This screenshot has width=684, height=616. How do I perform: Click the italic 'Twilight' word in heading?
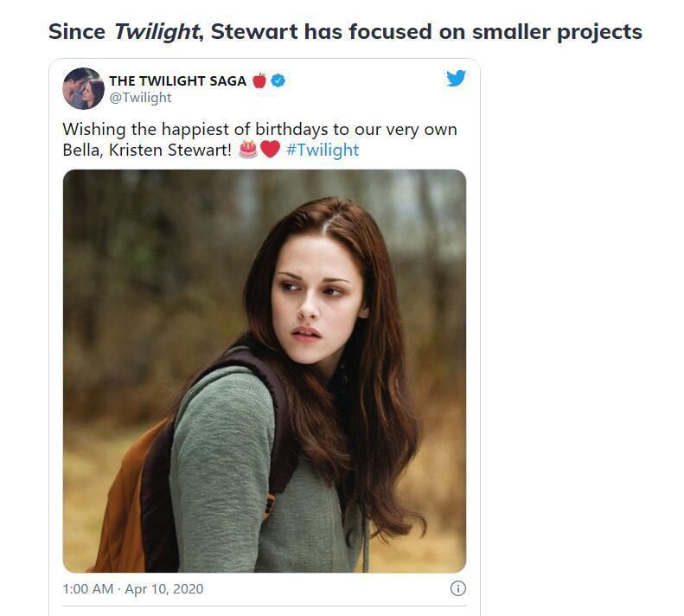(156, 32)
